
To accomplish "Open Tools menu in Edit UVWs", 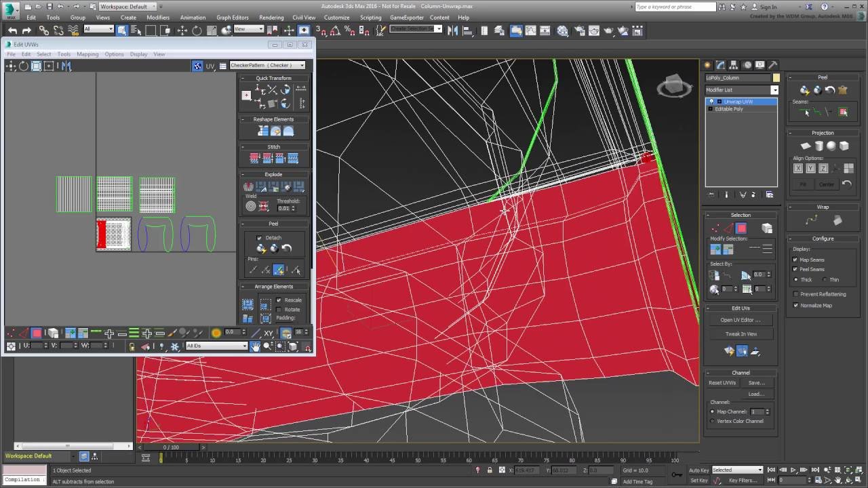I will point(64,54).
